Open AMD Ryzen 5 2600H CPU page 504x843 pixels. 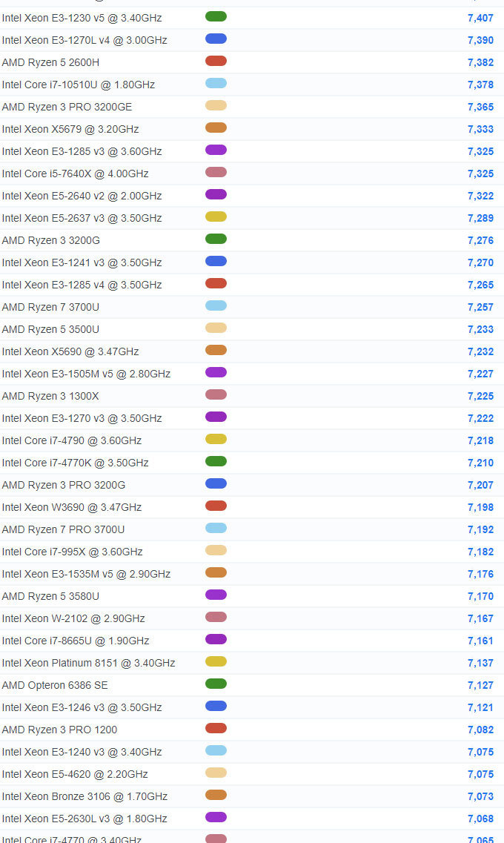click(50, 62)
